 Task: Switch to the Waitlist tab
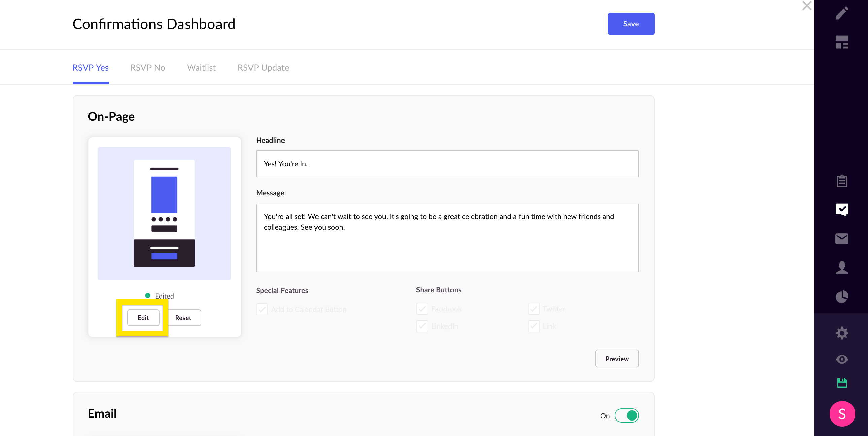[201, 68]
